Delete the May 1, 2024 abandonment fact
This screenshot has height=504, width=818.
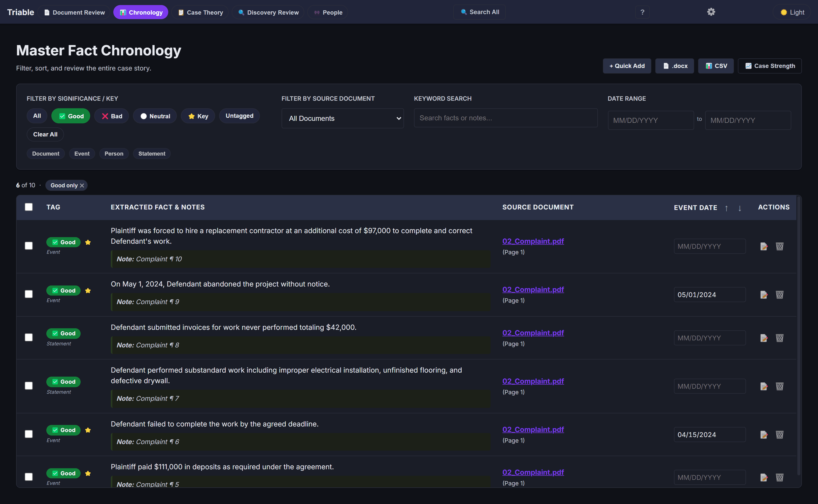click(x=779, y=295)
